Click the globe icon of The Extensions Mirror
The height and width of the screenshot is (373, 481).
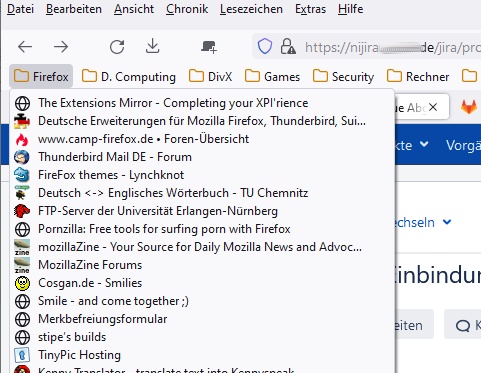[22, 103]
